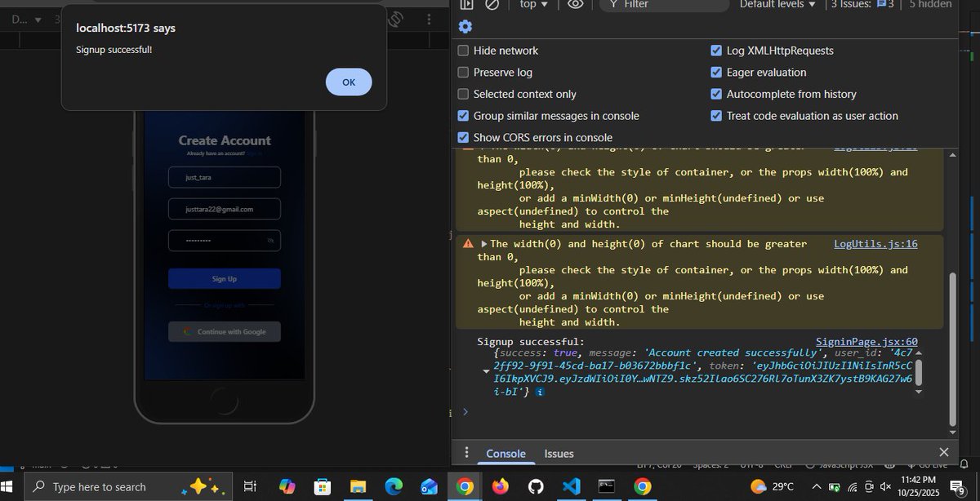Enable the Preserve log checkbox
This screenshot has height=501, width=980.
click(x=463, y=73)
